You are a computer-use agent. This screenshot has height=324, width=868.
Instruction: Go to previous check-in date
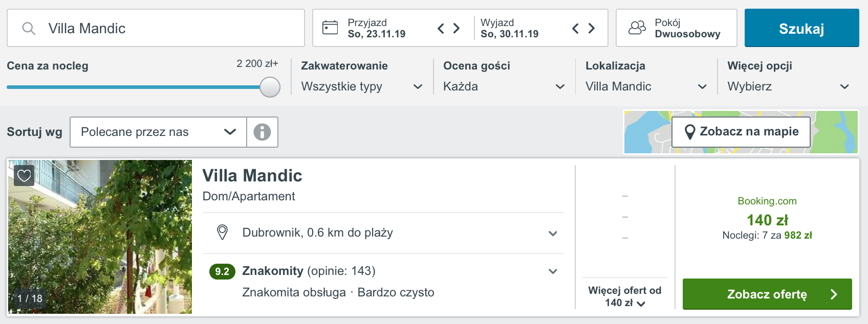[x=441, y=29]
